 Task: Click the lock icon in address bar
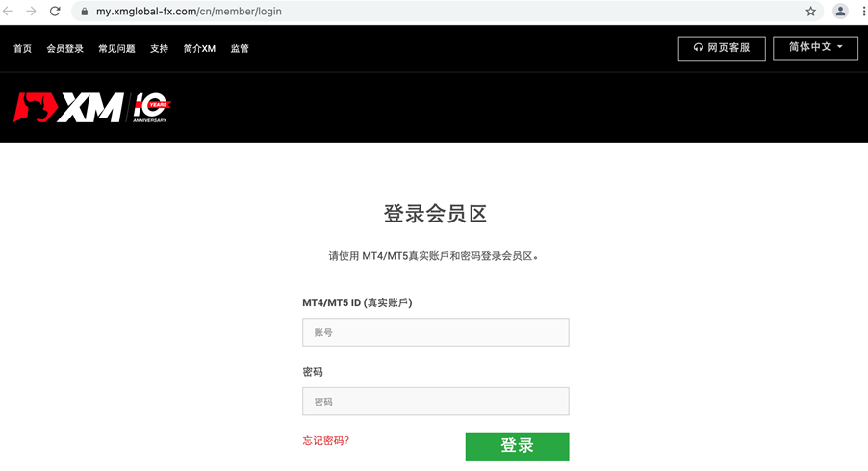[x=84, y=12]
